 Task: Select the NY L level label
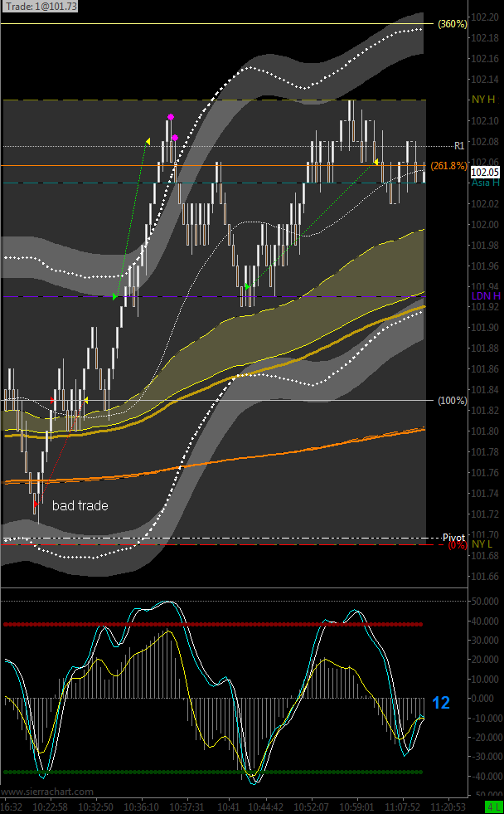pos(480,544)
